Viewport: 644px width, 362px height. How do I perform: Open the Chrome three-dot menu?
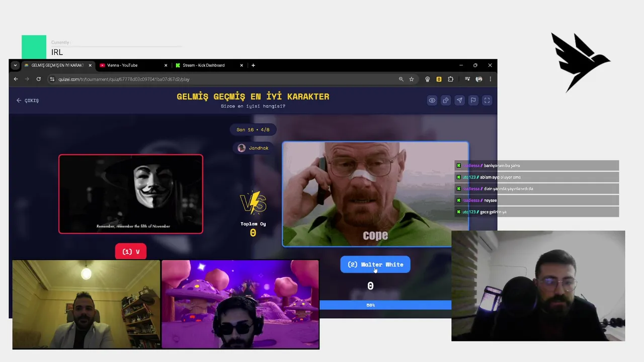(x=490, y=79)
